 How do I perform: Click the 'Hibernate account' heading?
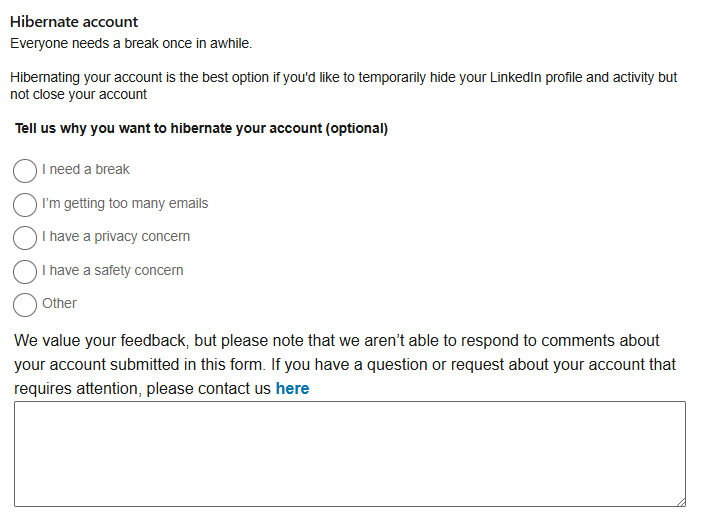(x=74, y=22)
